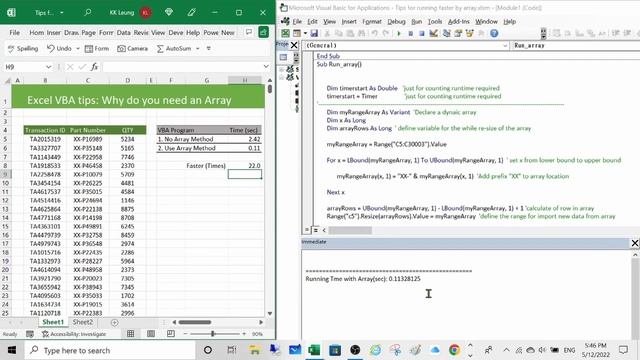Toggle Design Mode icon in VBA toolbar

[x=433, y=33]
